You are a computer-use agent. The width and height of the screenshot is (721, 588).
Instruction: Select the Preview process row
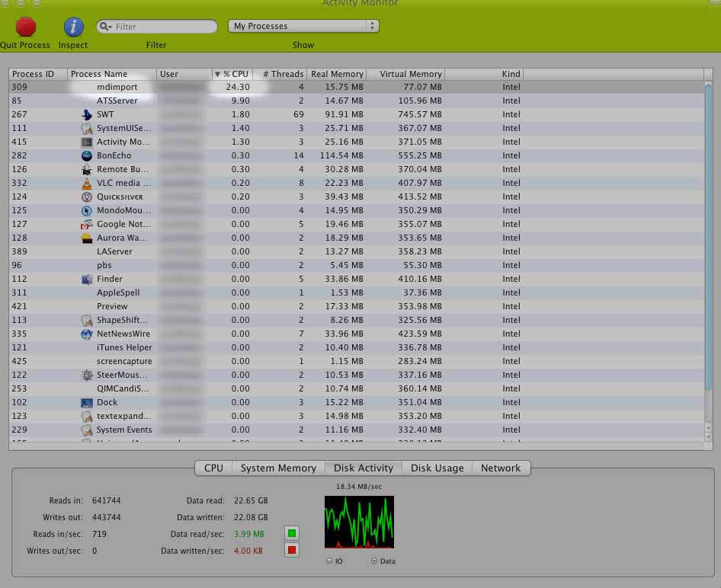point(357,306)
